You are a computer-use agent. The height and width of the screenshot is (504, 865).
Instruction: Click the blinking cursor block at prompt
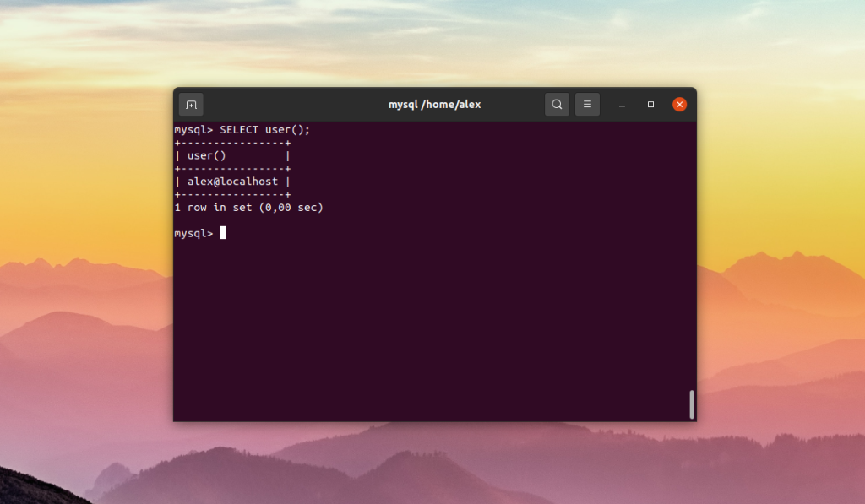pyautogui.click(x=223, y=233)
